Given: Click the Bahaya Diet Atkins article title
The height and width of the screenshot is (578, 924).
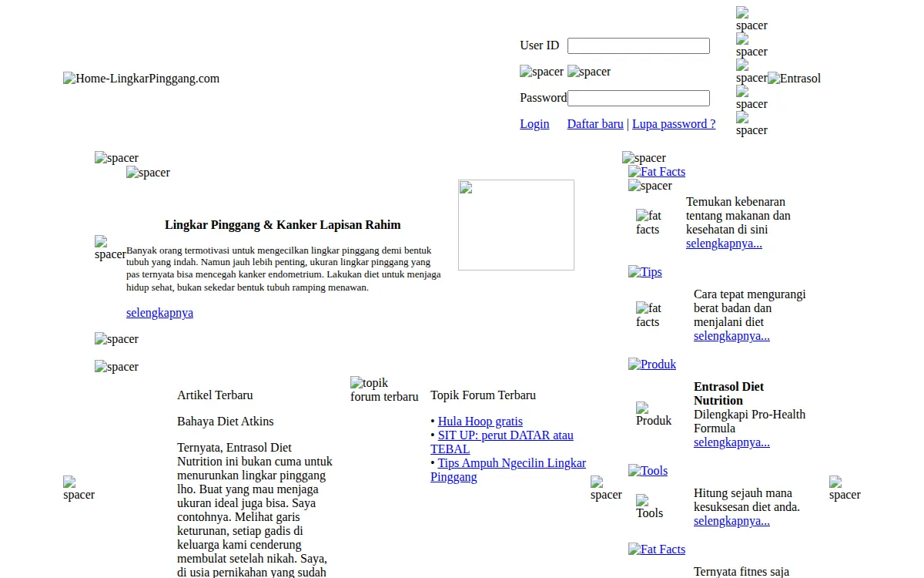Looking at the screenshot, I should 225,422.
